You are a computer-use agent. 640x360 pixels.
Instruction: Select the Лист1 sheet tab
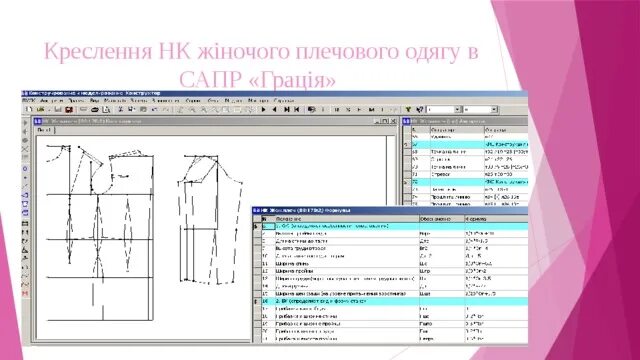click(44, 130)
